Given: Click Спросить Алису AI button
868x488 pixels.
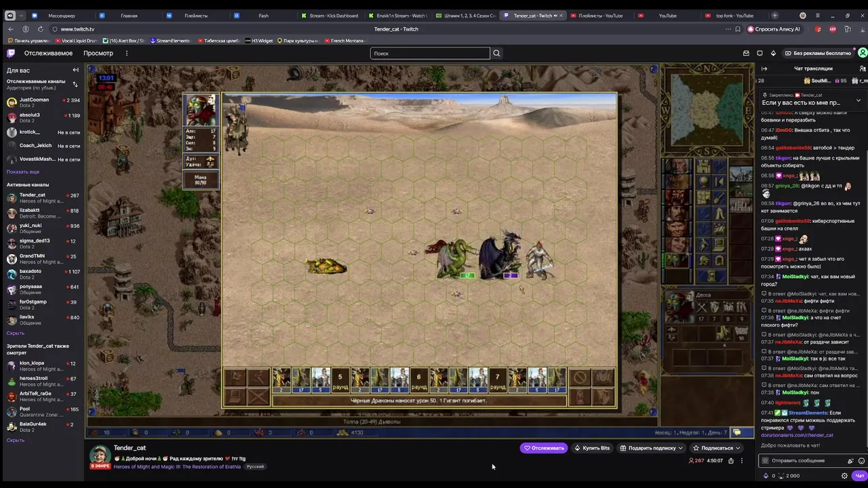Looking at the screenshot, I should pyautogui.click(x=774, y=29).
